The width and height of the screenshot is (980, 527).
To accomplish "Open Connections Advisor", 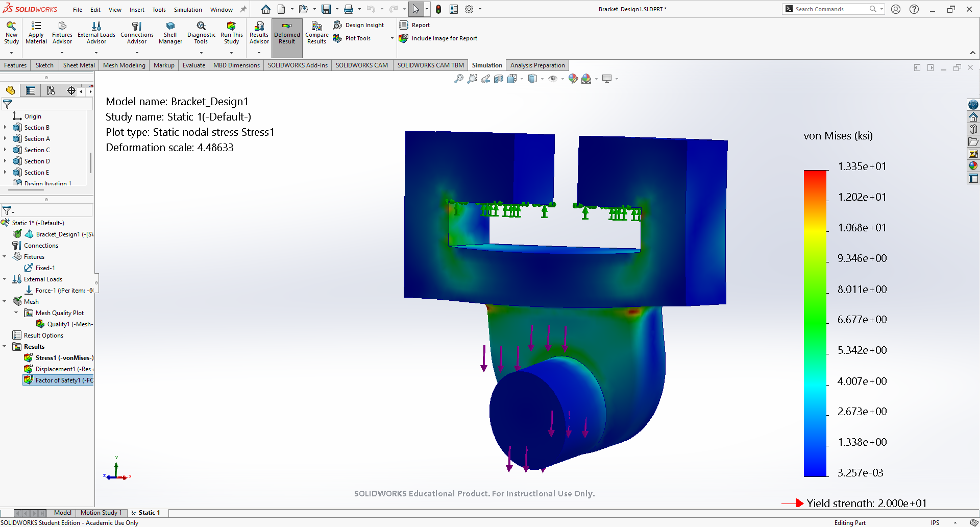I will pyautogui.click(x=137, y=33).
